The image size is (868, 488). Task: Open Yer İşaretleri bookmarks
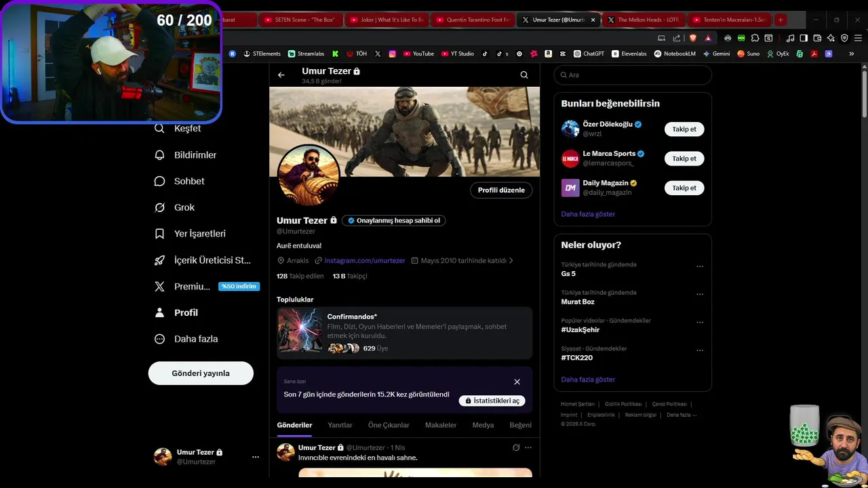191,234
